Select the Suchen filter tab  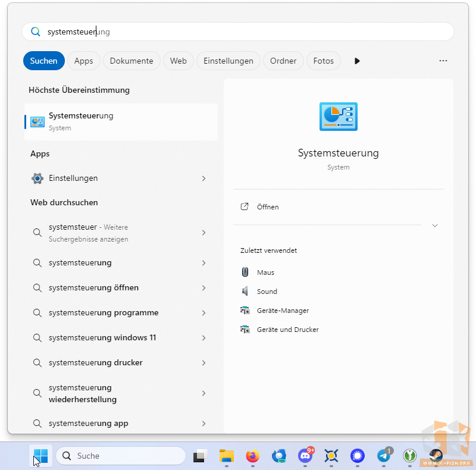[x=43, y=61]
